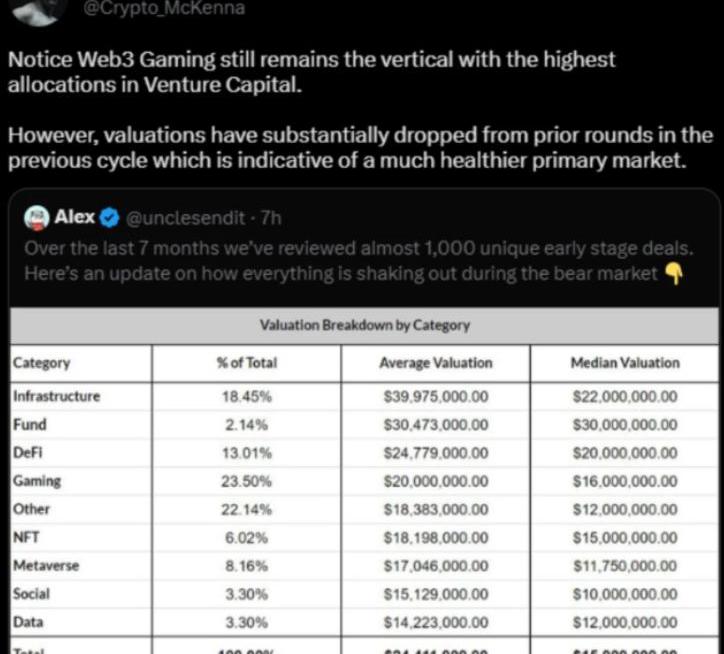Click the Median Valuation column header
The image size is (724, 654).
(625, 363)
